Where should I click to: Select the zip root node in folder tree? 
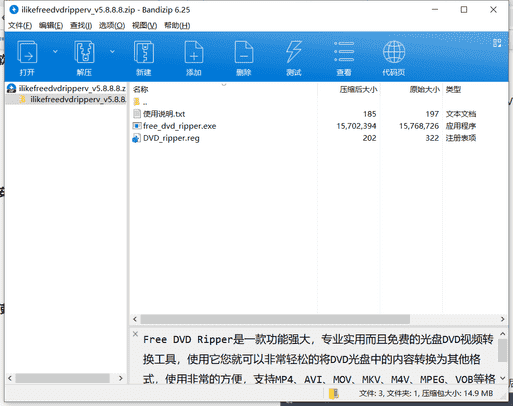pyautogui.click(x=67, y=88)
